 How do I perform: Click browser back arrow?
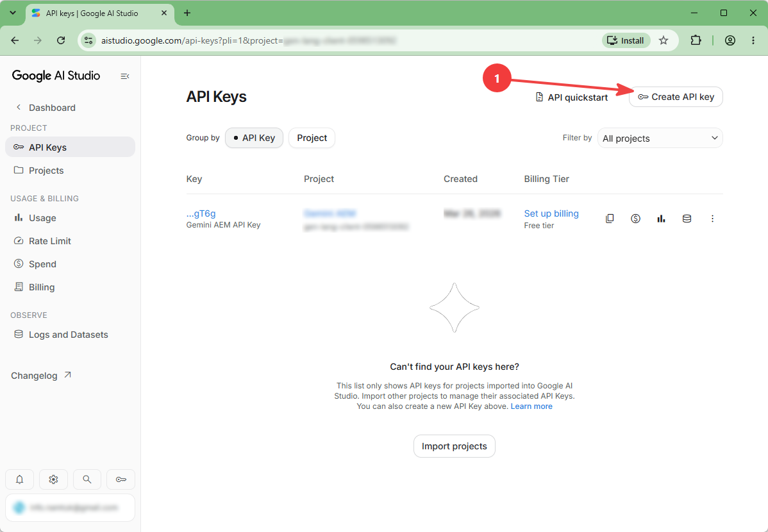(x=15, y=40)
